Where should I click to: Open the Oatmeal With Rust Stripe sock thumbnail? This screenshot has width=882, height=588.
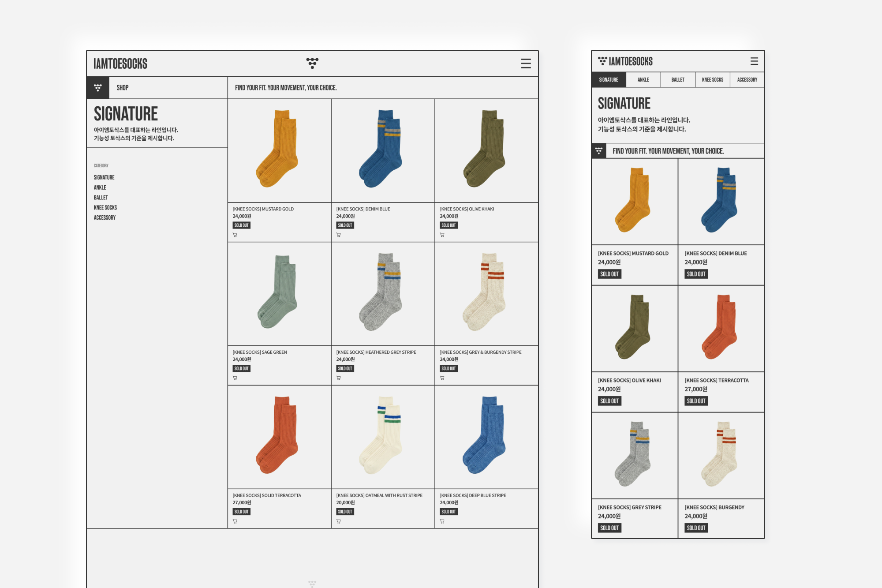tap(383, 437)
